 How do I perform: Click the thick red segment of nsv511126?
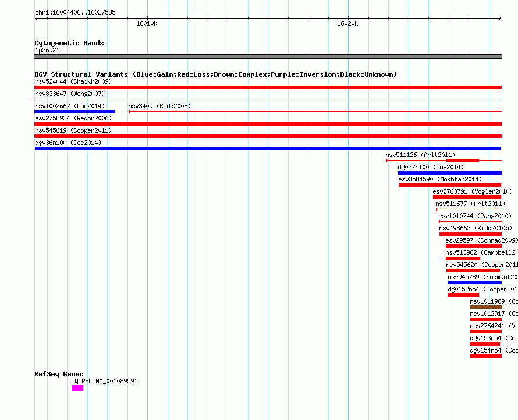point(463,161)
